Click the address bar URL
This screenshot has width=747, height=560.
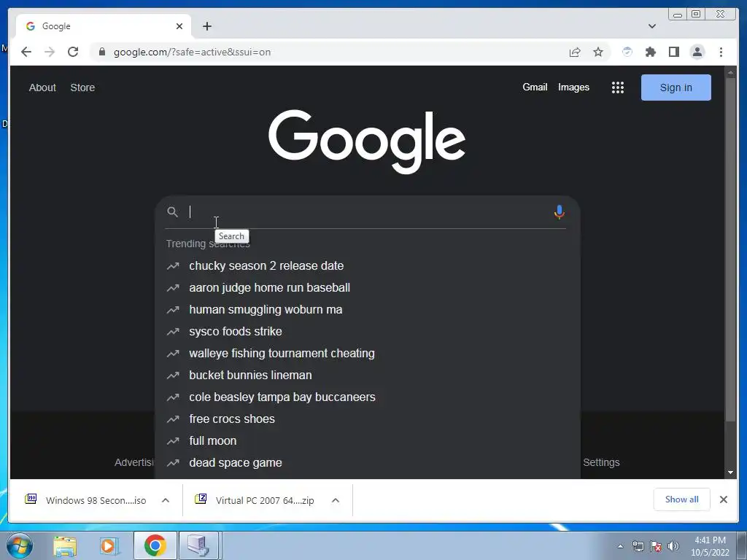pos(192,52)
